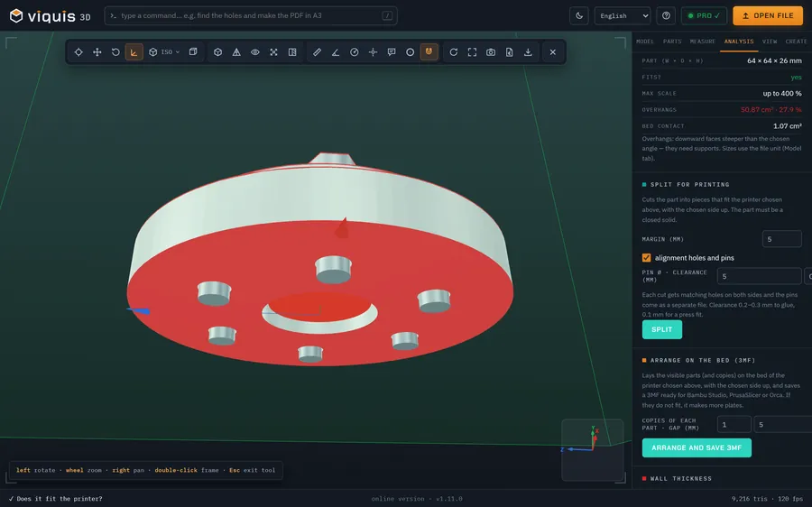Click the Pin diameter input field
The image size is (812, 507).
pos(759,276)
